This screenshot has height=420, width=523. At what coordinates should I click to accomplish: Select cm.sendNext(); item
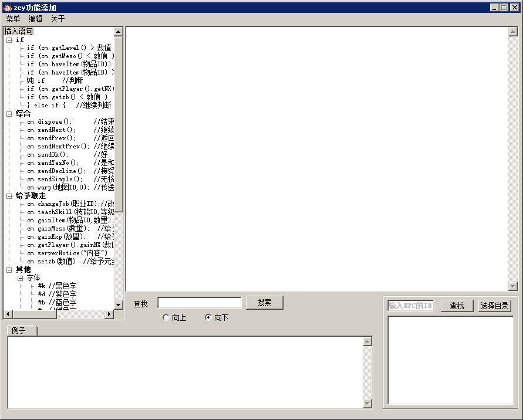[x=70, y=130]
